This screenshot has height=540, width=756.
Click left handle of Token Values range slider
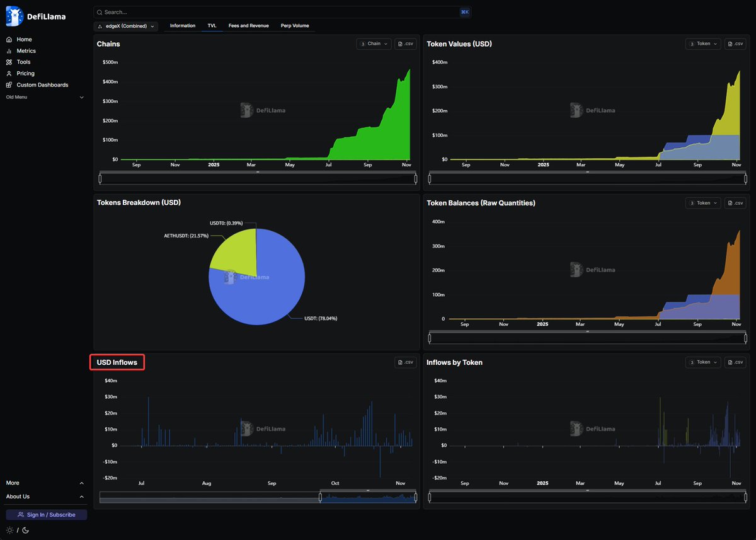[x=430, y=179]
